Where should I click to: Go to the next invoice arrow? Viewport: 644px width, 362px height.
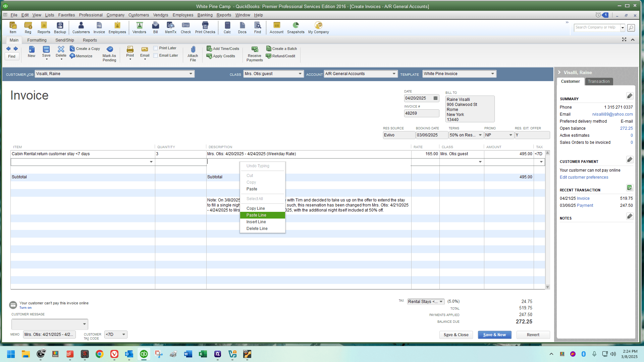[16, 49]
